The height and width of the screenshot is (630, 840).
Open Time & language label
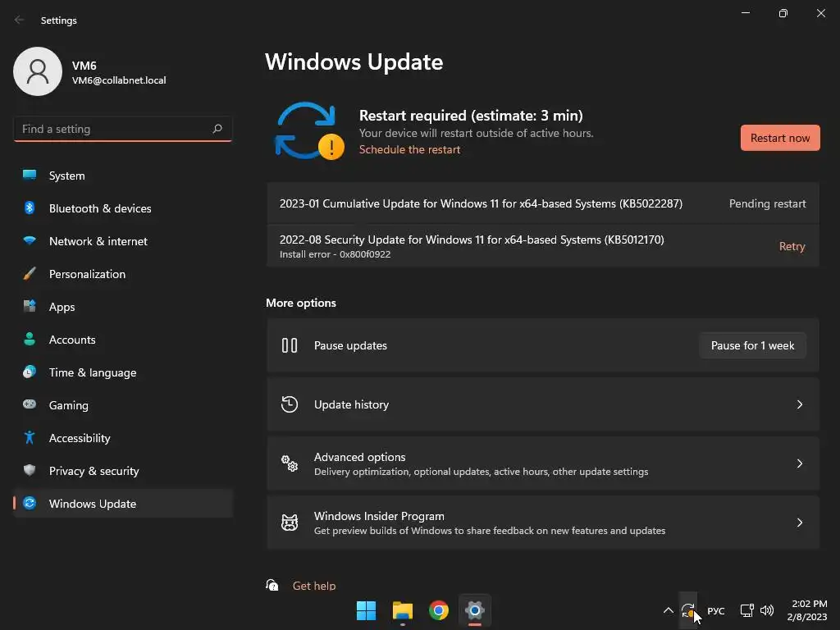93,372
